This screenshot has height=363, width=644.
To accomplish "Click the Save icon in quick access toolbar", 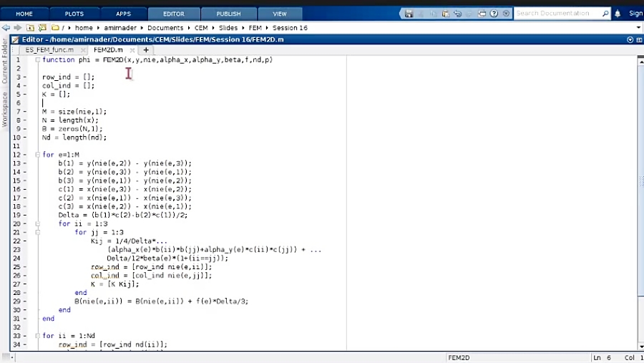I will [409, 14].
